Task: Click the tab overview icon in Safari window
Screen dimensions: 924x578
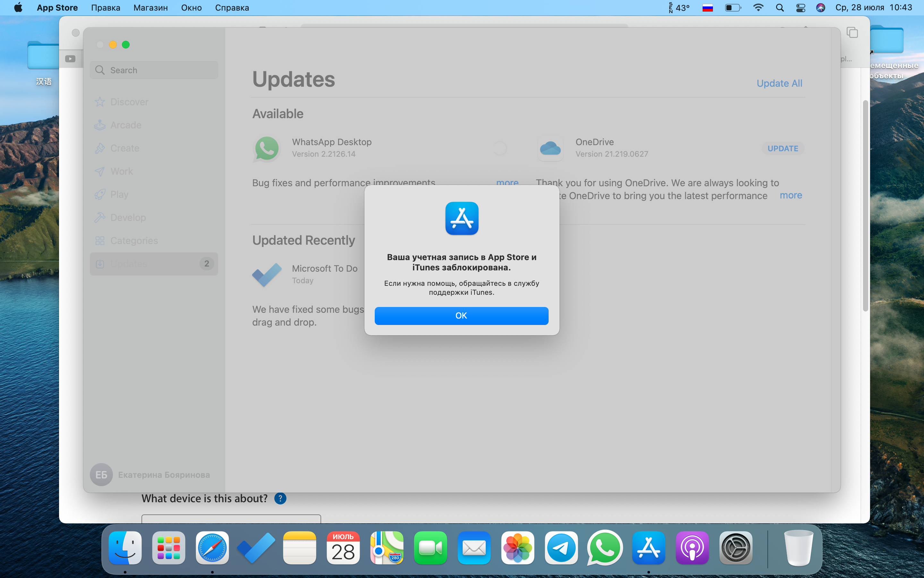Action: coord(852,33)
